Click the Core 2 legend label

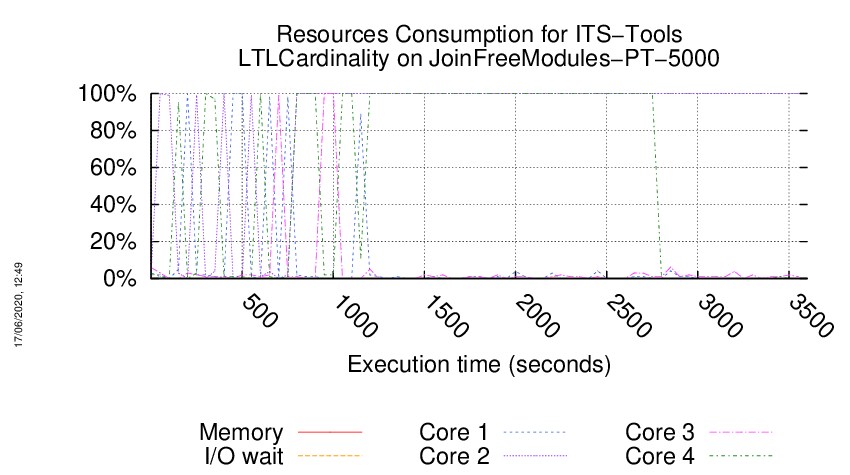(x=454, y=456)
